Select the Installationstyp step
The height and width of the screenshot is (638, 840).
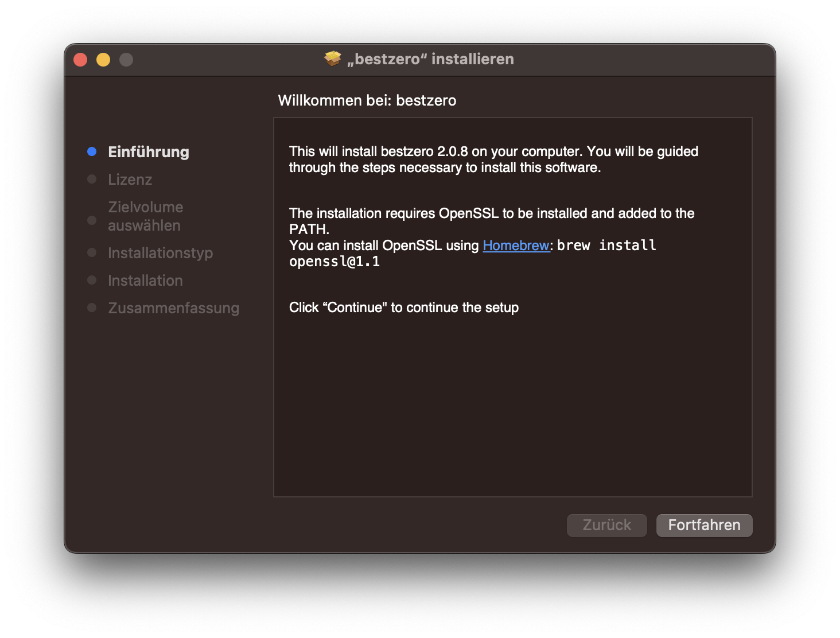click(161, 252)
